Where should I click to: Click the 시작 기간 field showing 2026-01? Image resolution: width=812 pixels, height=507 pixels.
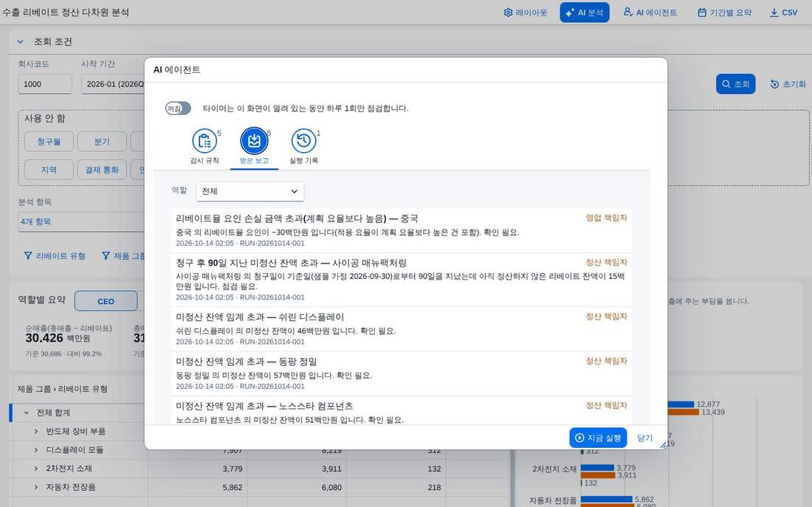coord(112,84)
